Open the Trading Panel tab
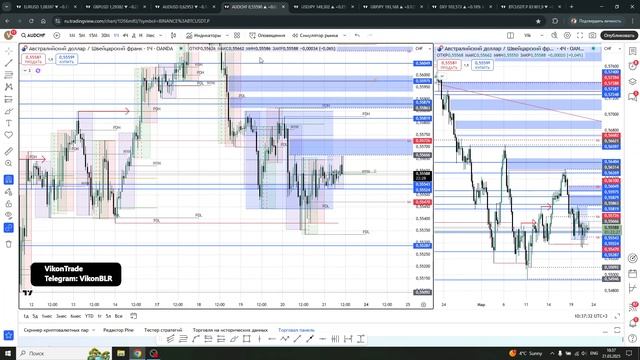Screen dimensions: 640x360 pyautogui.click(x=296, y=330)
